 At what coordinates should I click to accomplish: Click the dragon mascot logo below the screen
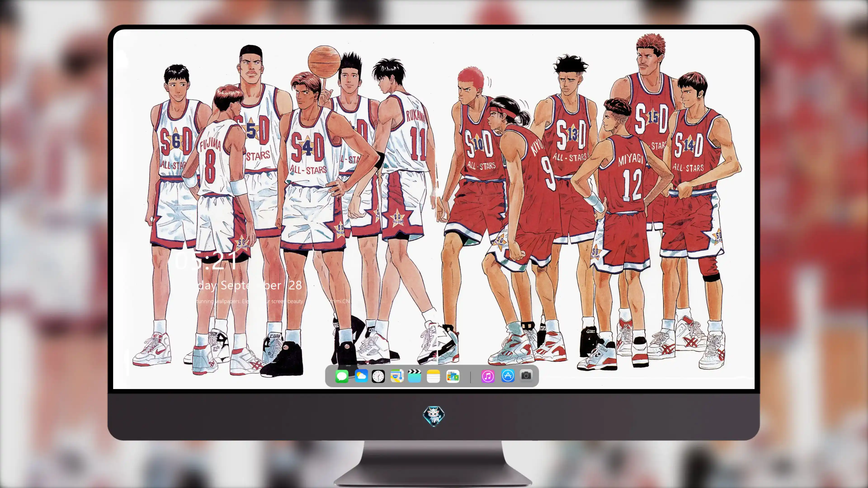tap(434, 416)
